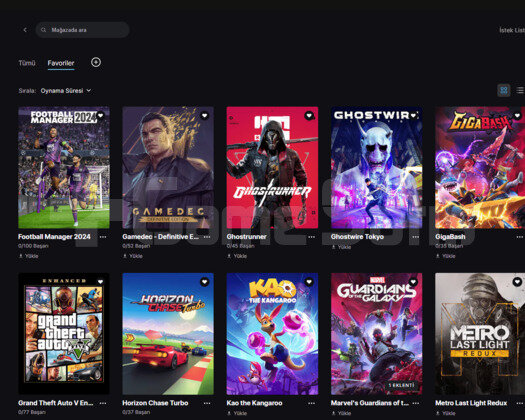Open Horizon Chase Turbo more options
The image size is (525, 420).
tap(207, 403)
